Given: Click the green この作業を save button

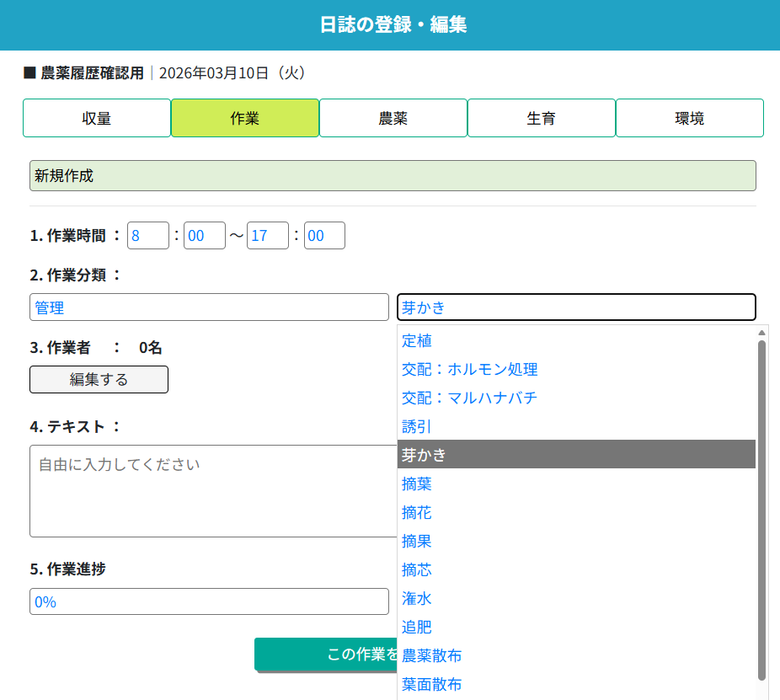Looking at the screenshot, I should [326, 655].
